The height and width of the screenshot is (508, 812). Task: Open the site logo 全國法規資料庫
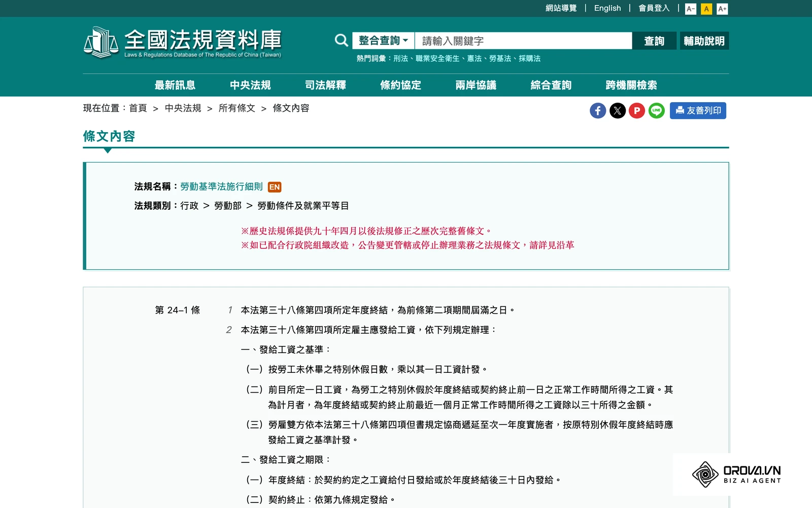(182, 42)
